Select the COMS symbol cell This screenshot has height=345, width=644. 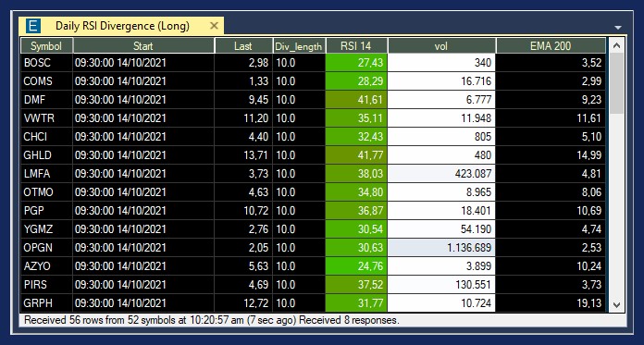coord(47,80)
